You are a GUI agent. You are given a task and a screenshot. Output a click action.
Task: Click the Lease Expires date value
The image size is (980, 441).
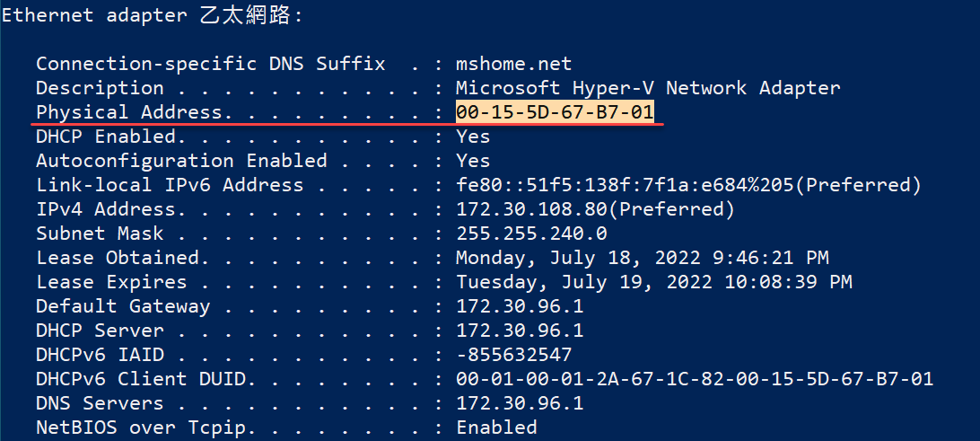[x=653, y=282]
